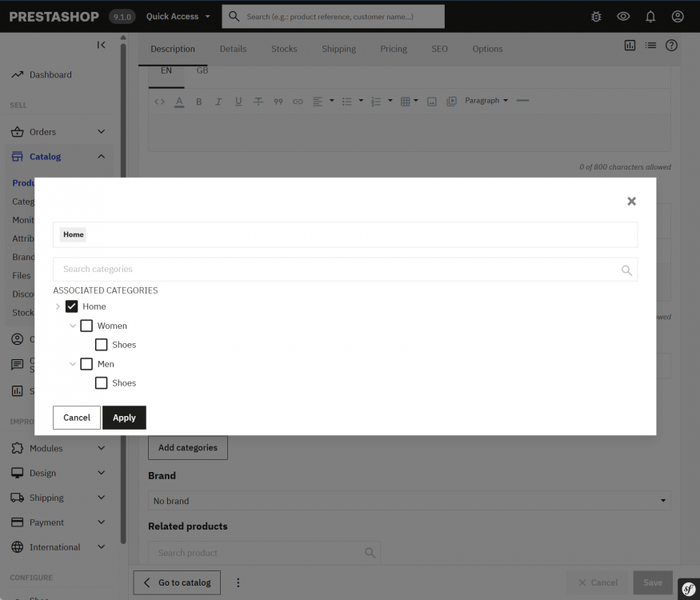Image resolution: width=700 pixels, height=600 pixels.
Task: Apply underline formatting in editor
Action: point(238,102)
